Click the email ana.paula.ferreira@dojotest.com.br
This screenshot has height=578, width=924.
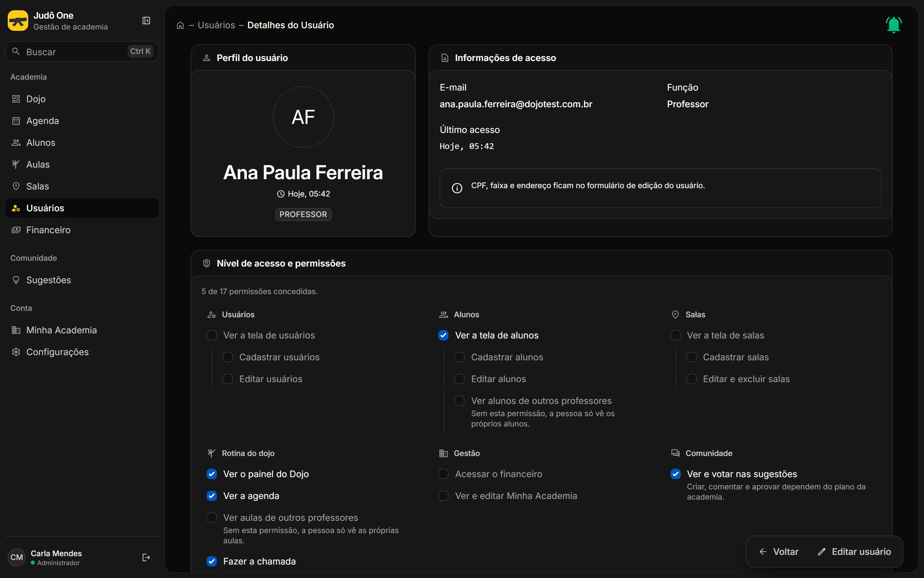pyautogui.click(x=516, y=104)
